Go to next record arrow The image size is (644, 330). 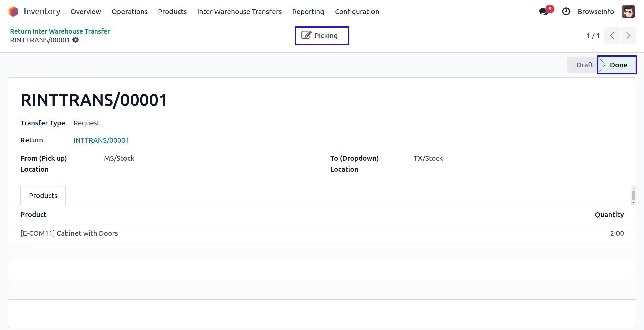point(628,36)
